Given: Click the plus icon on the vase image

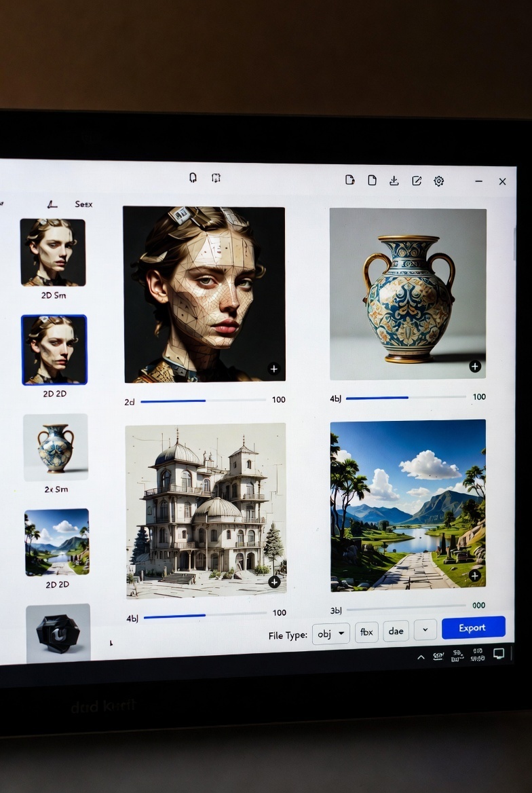Looking at the screenshot, I should (x=475, y=367).
